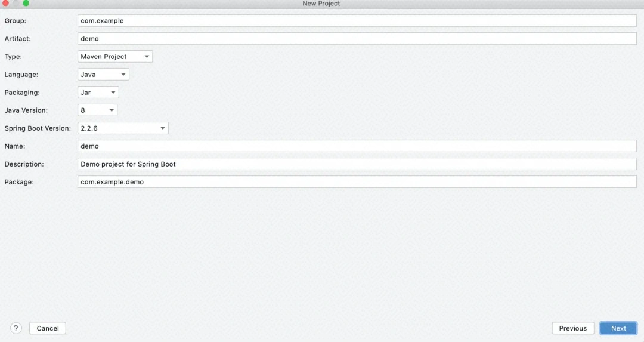This screenshot has height=342, width=644.
Task: Click the Packaging label
Action: click(22, 93)
